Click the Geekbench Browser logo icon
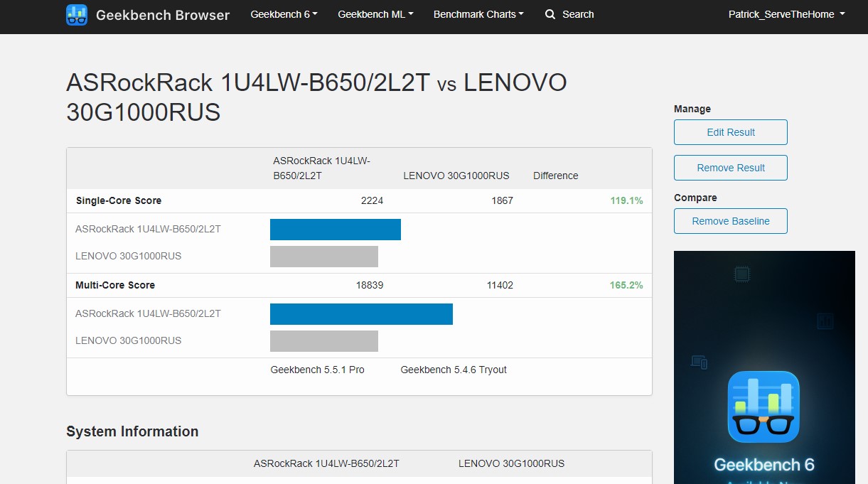868x484 pixels. tap(77, 14)
